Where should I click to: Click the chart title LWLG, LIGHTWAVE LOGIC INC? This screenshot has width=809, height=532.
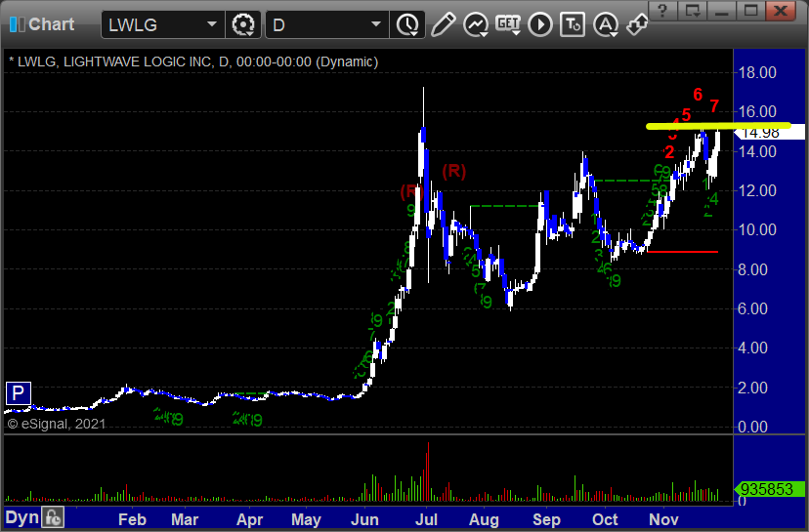pos(114,61)
